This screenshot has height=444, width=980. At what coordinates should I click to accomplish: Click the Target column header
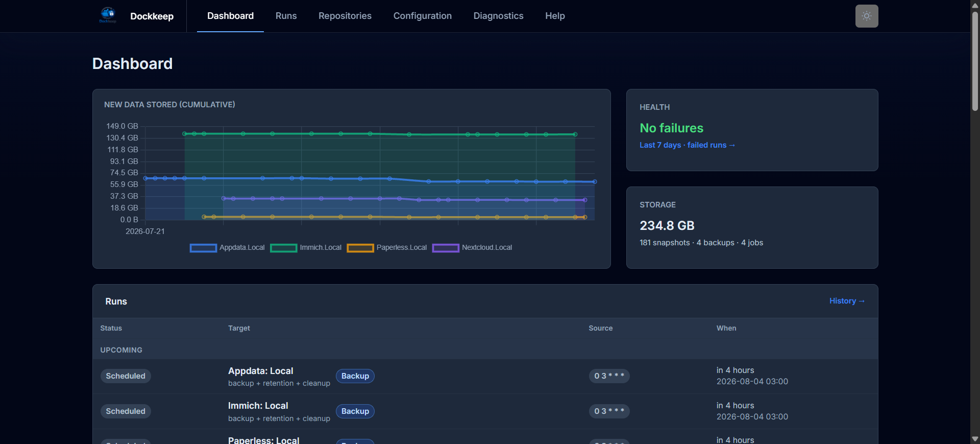(239, 328)
